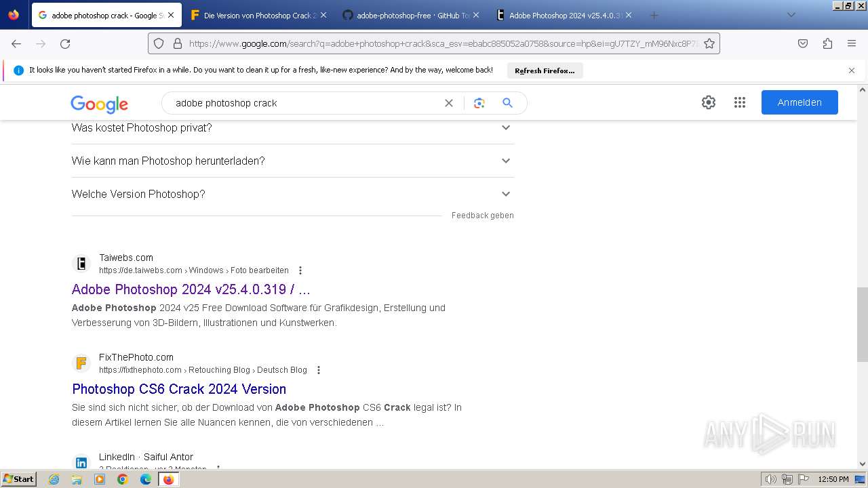Run search with magnifying glass icon
Image resolution: width=868 pixels, height=488 pixels.
pyautogui.click(x=507, y=103)
